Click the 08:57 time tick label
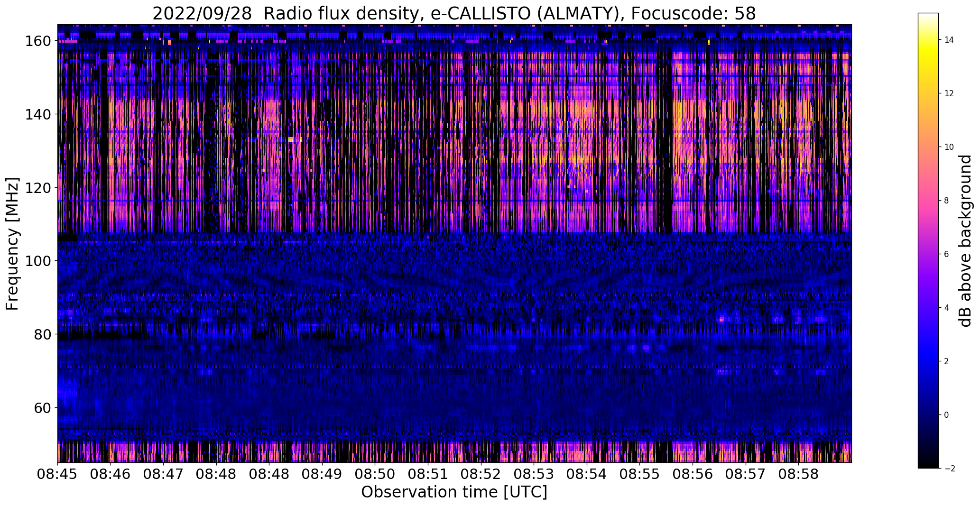The height and width of the screenshot is (506, 980). 746,474
